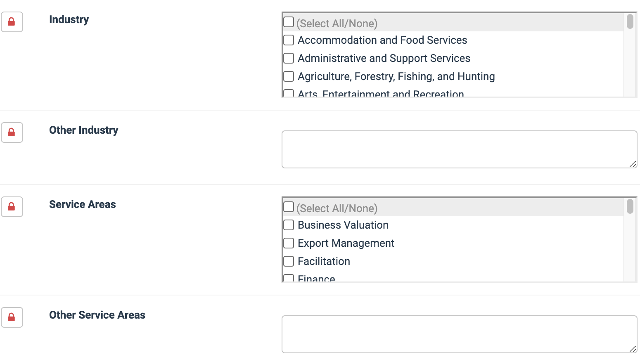Check the Export Management option

289,243
